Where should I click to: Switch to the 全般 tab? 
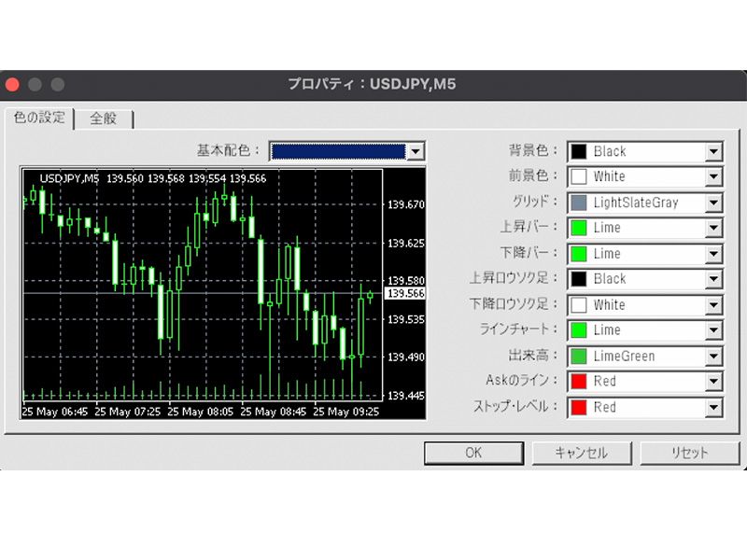[105, 119]
